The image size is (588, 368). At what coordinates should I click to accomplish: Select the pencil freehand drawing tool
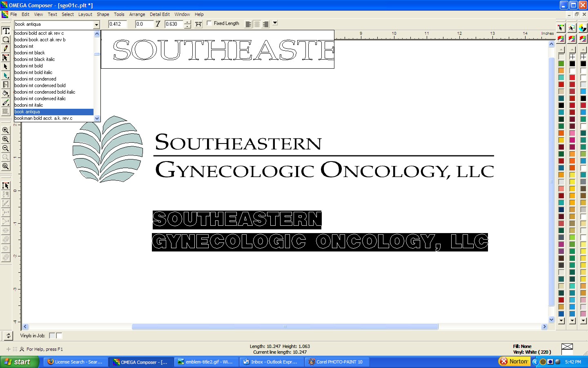(6, 49)
